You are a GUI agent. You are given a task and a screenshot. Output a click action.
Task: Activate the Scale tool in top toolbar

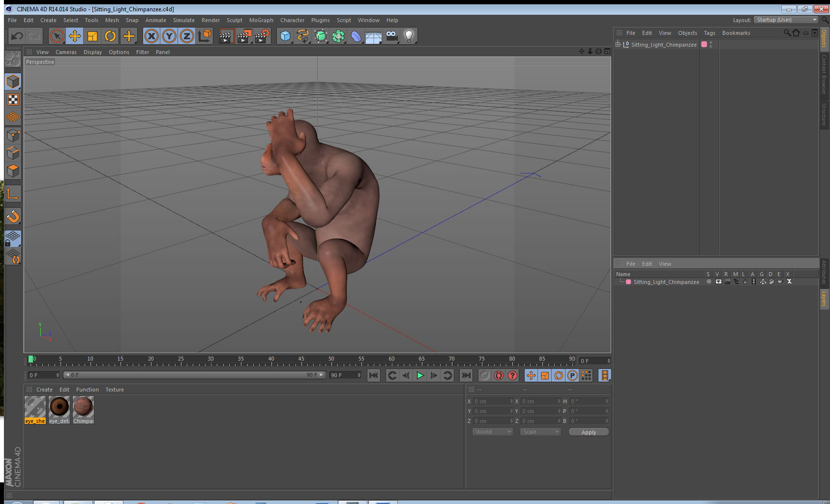[x=92, y=36]
